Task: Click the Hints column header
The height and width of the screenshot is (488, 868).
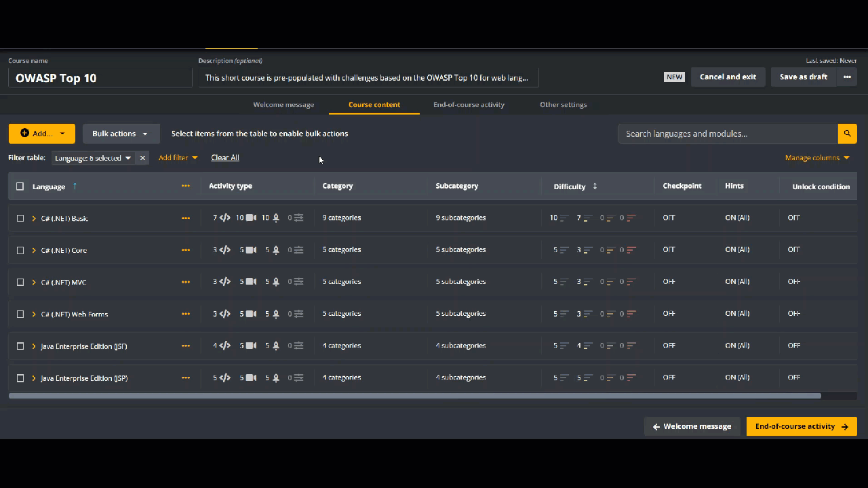Action: pos(734,186)
